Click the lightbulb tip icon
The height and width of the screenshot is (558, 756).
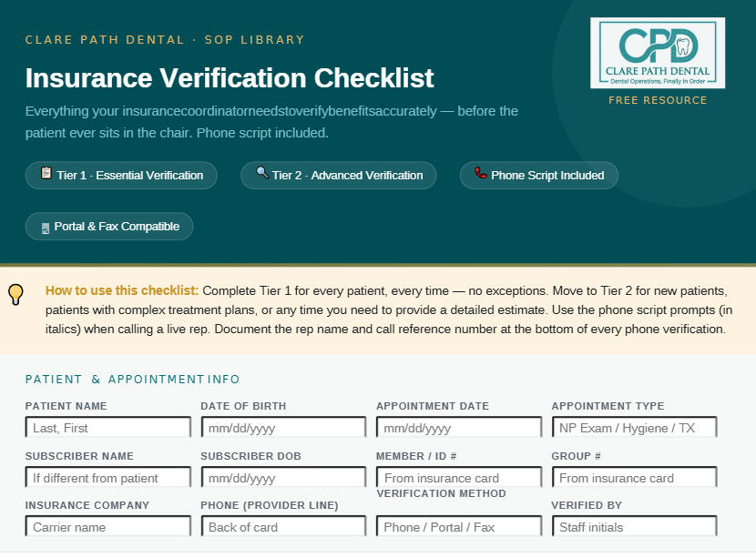pyautogui.click(x=15, y=294)
